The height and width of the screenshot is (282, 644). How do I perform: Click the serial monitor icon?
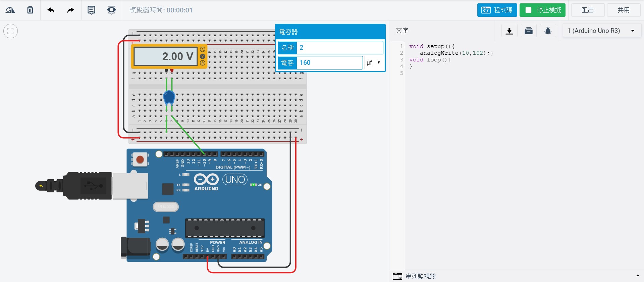[x=397, y=276]
